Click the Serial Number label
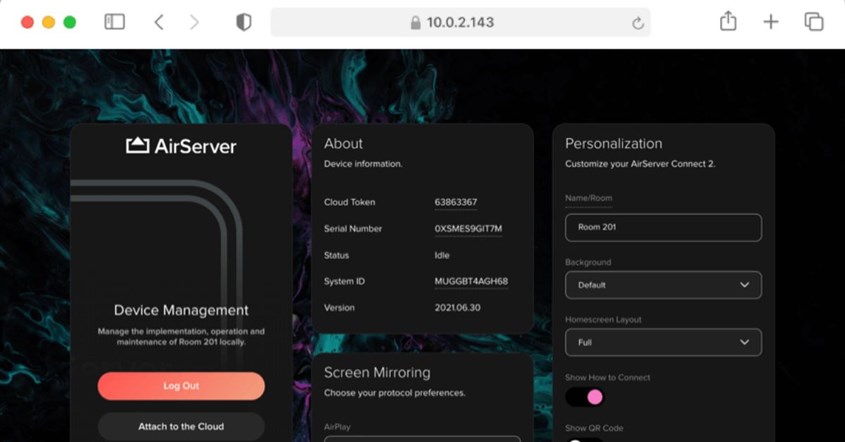This screenshot has width=845, height=442. coord(353,229)
